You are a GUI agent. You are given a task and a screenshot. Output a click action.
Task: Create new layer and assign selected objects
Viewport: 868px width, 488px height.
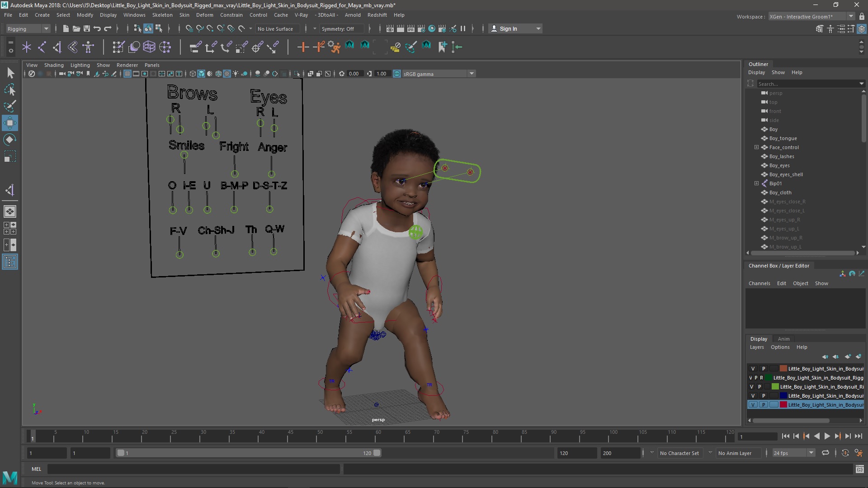coord(859,357)
